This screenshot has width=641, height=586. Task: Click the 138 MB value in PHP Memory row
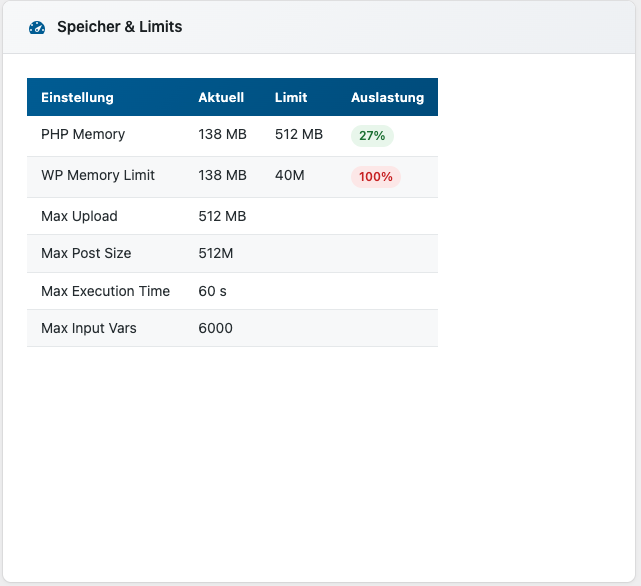[x=222, y=135]
